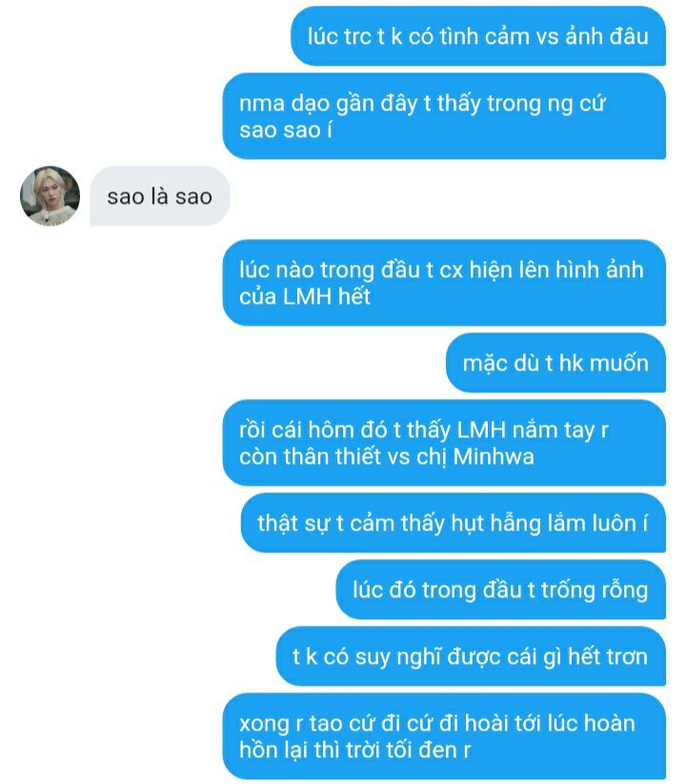Select the 'mặc dù t hk muốn' bubble
Screen dimensions: 686x784
tap(555, 363)
